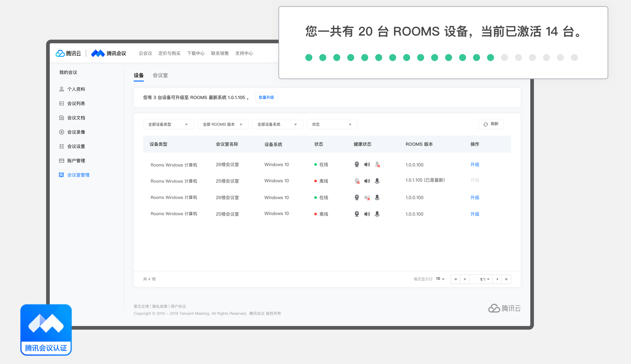Click the version cell 1.0.1.105 (已是最新)

tap(425, 180)
